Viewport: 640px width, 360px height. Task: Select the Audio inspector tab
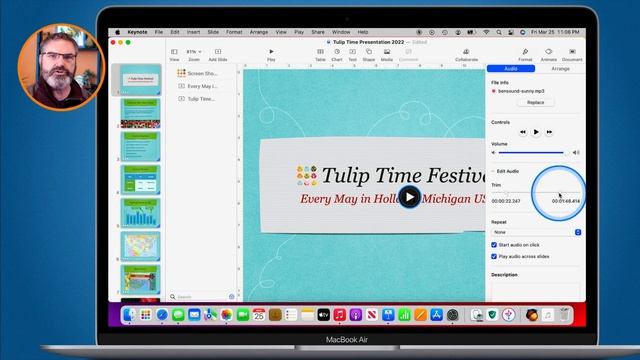[x=511, y=69]
